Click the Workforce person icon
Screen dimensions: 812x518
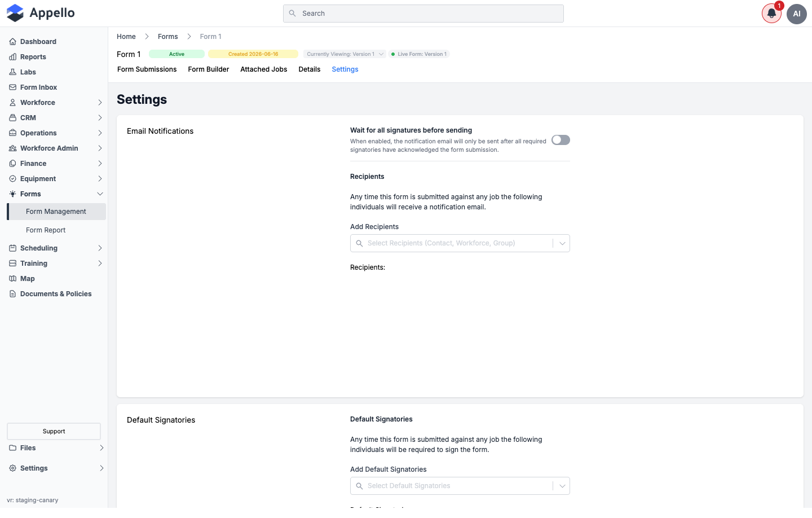pyautogui.click(x=12, y=103)
